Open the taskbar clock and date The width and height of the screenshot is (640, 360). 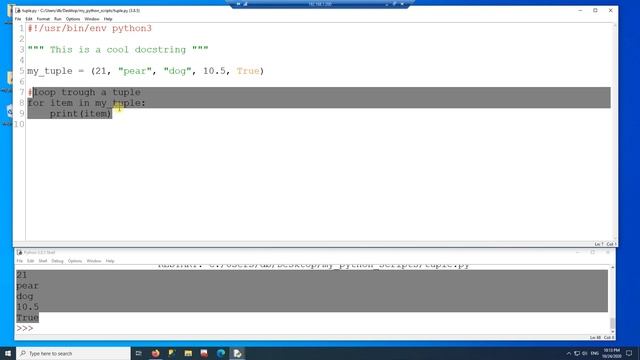tap(611, 353)
